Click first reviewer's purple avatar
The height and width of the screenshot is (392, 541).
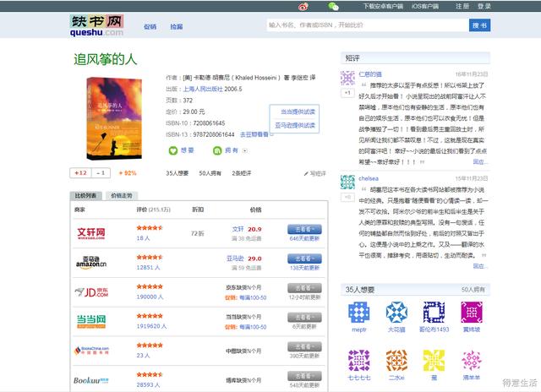347,78
